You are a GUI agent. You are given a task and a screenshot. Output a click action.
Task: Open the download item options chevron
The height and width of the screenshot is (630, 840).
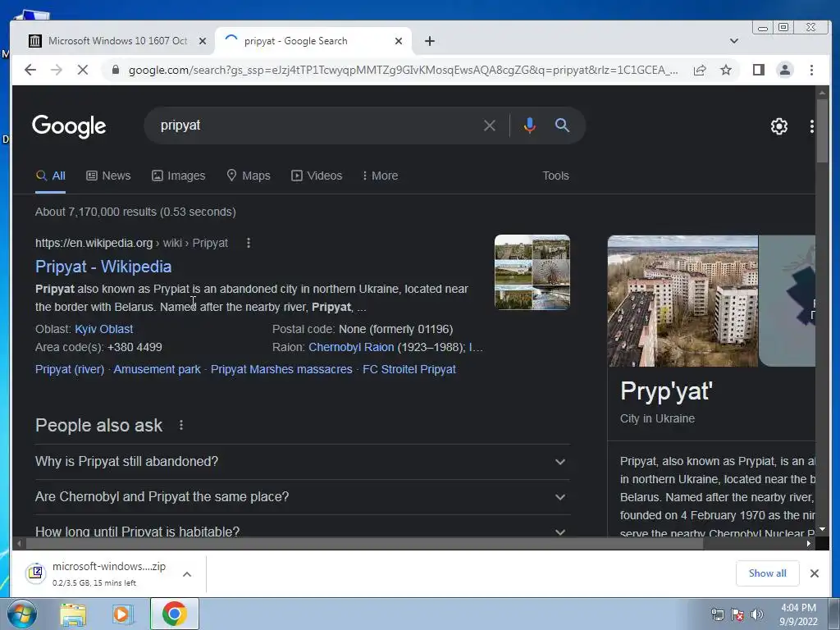click(x=187, y=574)
